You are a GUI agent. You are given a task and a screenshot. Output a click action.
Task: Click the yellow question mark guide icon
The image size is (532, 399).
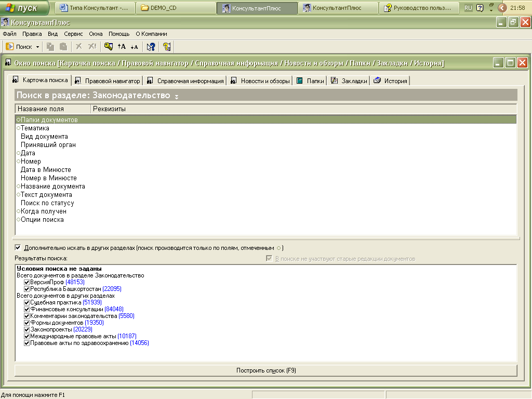[167, 47]
